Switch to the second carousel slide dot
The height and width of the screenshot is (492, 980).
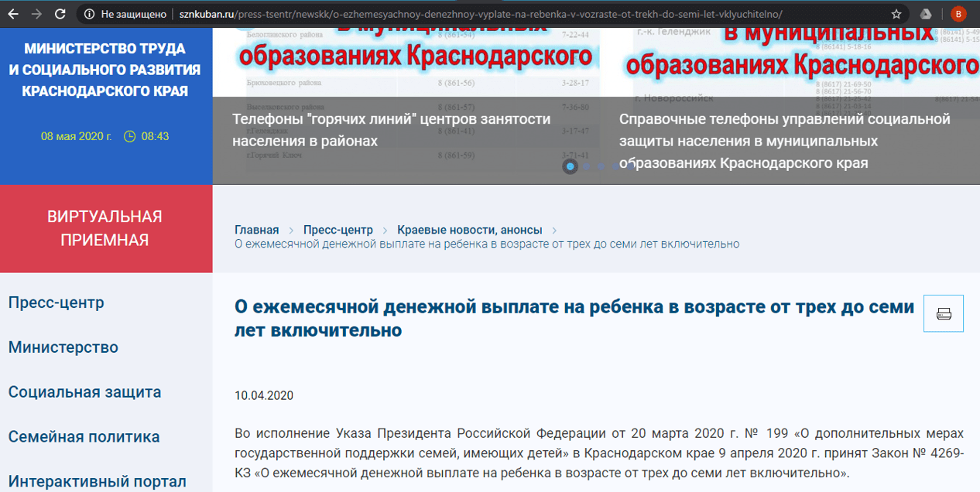pyautogui.click(x=587, y=166)
